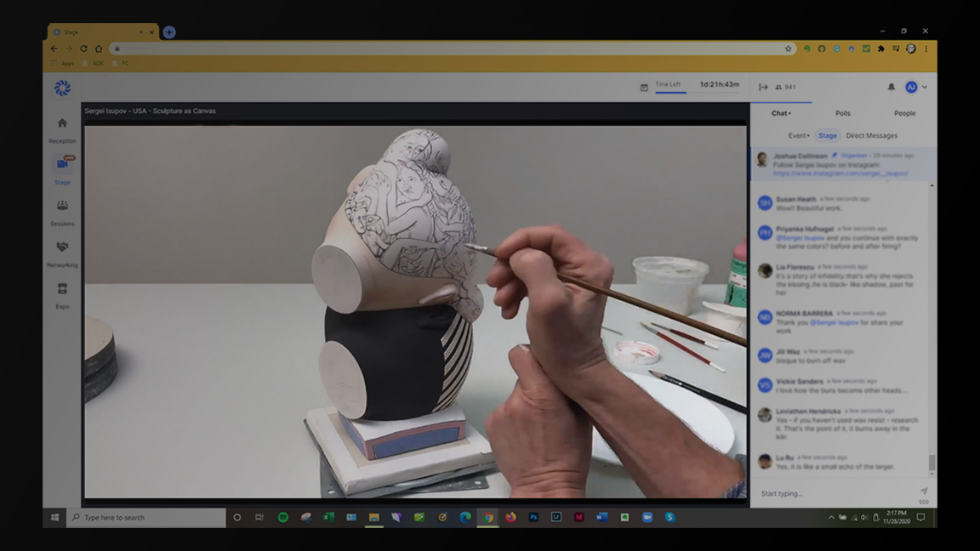Show the 941 attendees count
This screenshot has height=551, width=980.
(x=786, y=88)
